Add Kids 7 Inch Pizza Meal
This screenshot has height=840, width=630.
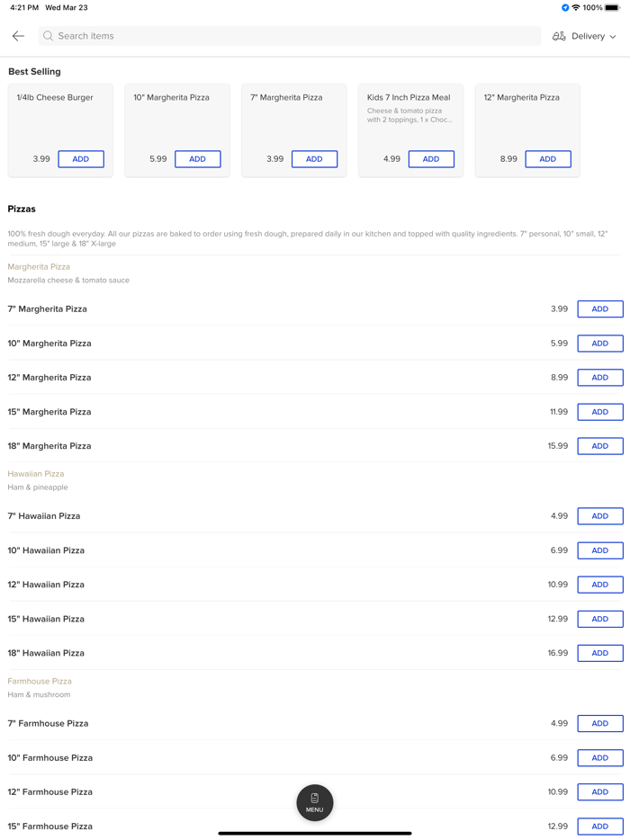point(431,159)
